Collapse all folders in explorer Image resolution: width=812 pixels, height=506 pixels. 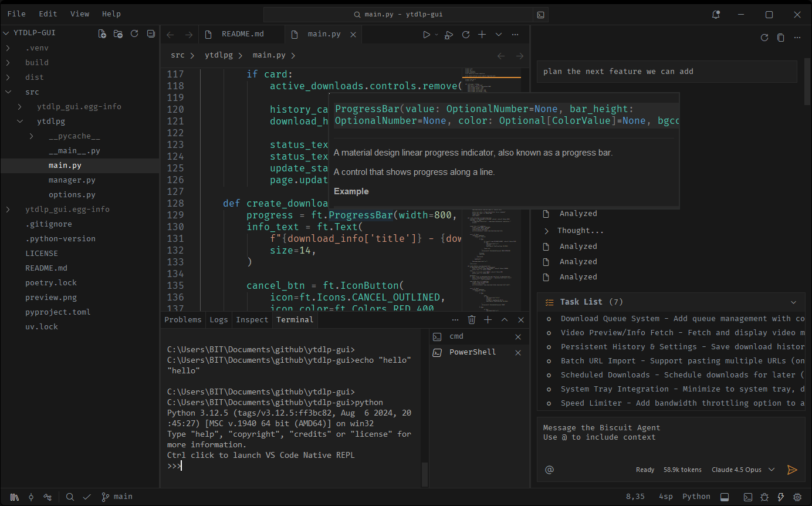[151, 34]
